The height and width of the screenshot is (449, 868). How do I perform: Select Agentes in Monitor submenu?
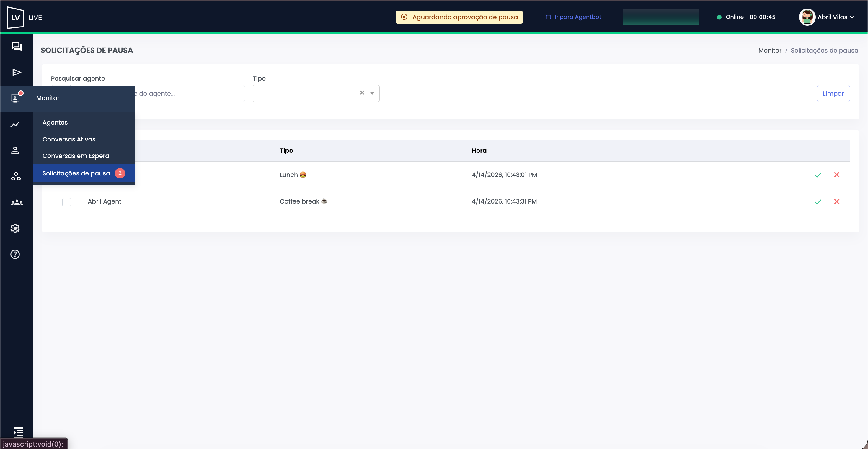[x=55, y=122]
